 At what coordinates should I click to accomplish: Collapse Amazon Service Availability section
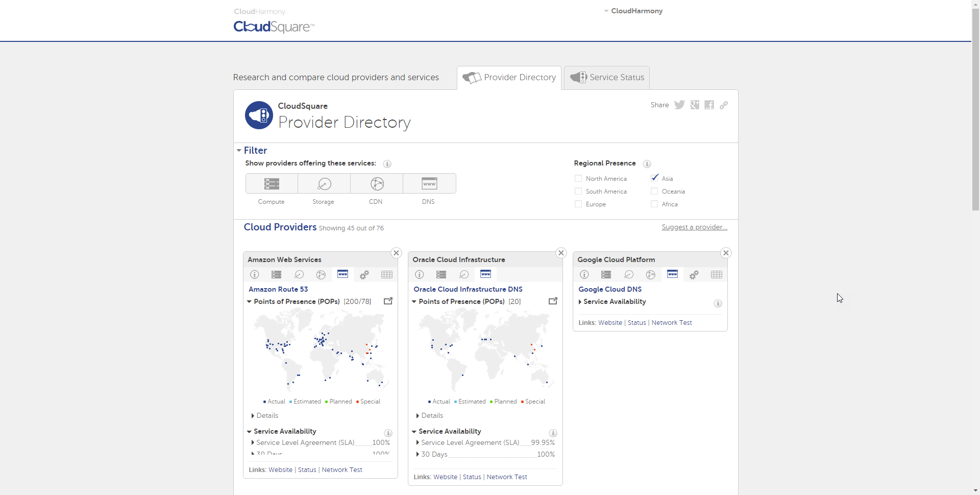282,431
